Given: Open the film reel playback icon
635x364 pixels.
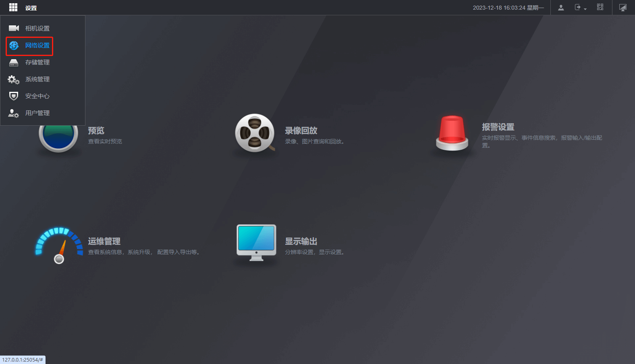Looking at the screenshot, I should [x=255, y=133].
